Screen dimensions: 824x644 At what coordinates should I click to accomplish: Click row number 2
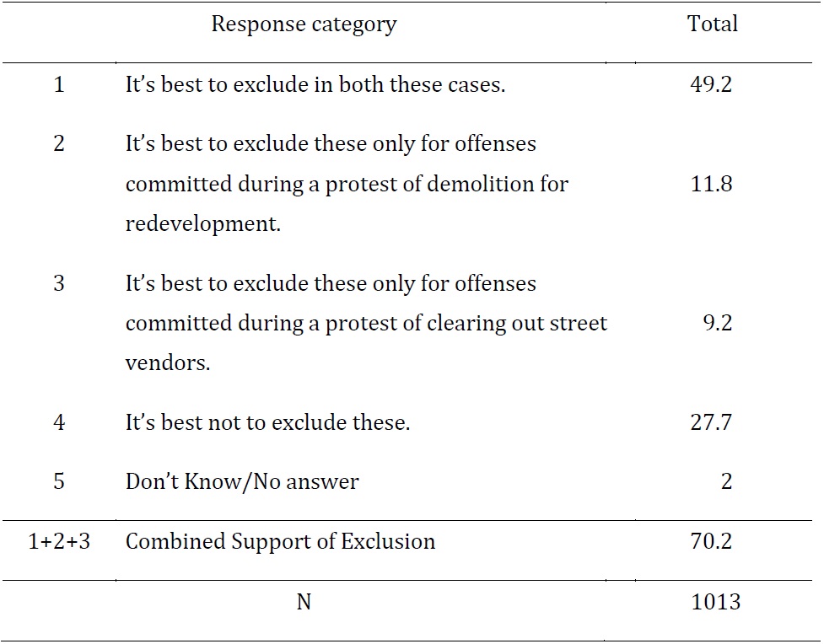pos(59,143)
